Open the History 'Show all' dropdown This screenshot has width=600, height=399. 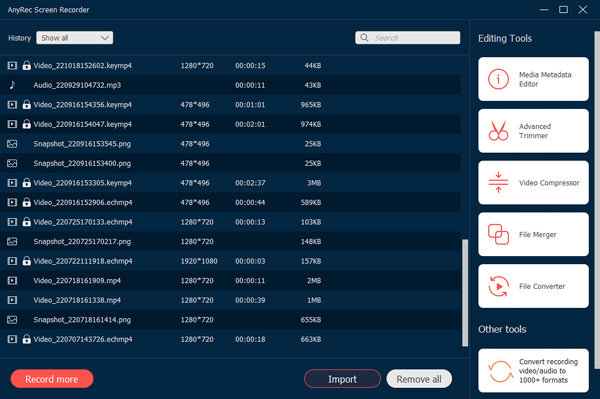75,38
